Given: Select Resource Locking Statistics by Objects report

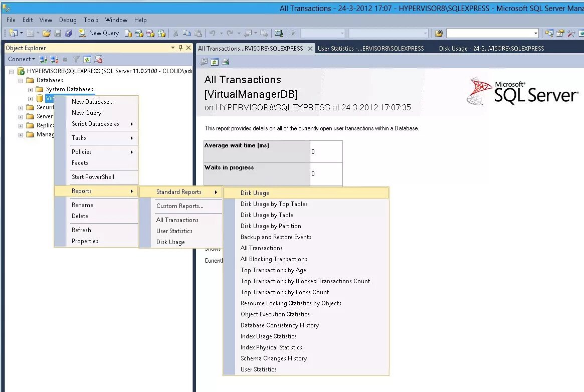Looking at the screenshot, I should [x=306, y=303].
